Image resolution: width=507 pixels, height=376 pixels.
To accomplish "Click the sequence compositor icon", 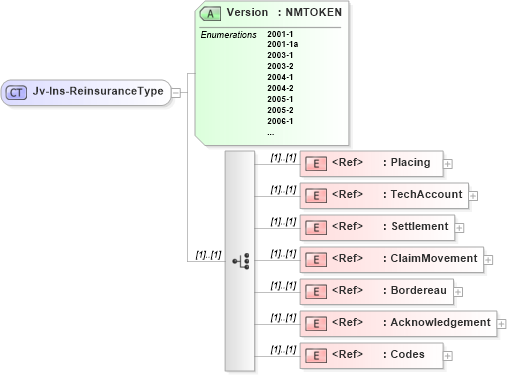I will point(241,261).
